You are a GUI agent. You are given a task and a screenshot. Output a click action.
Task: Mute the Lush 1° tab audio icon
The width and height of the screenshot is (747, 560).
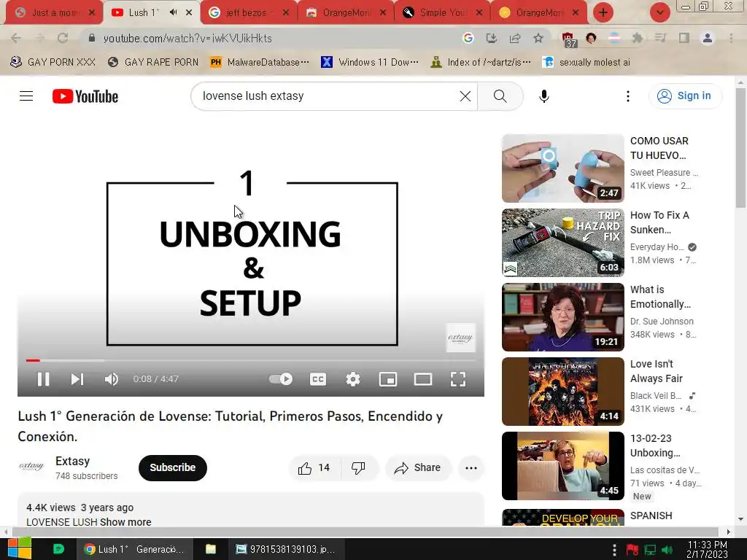174,13
